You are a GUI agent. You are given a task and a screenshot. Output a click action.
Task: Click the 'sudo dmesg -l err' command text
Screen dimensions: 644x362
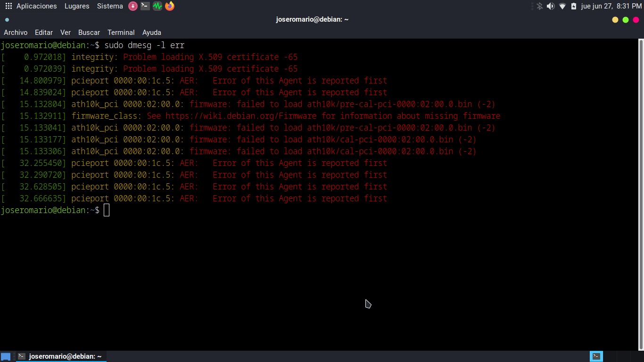tap(144, 45)
